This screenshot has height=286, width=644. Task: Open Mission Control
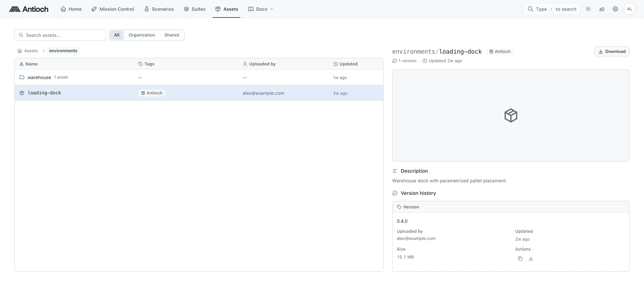(113, 9)
